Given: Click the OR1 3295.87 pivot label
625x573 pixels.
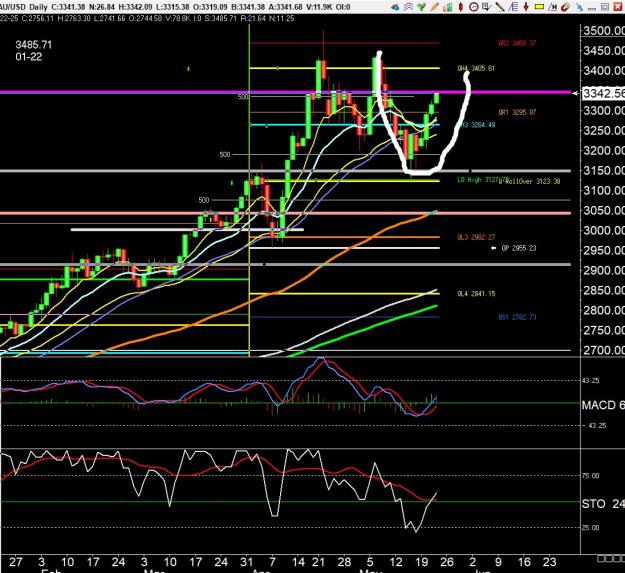Looking at the screenshot, I should pos(517,112).
